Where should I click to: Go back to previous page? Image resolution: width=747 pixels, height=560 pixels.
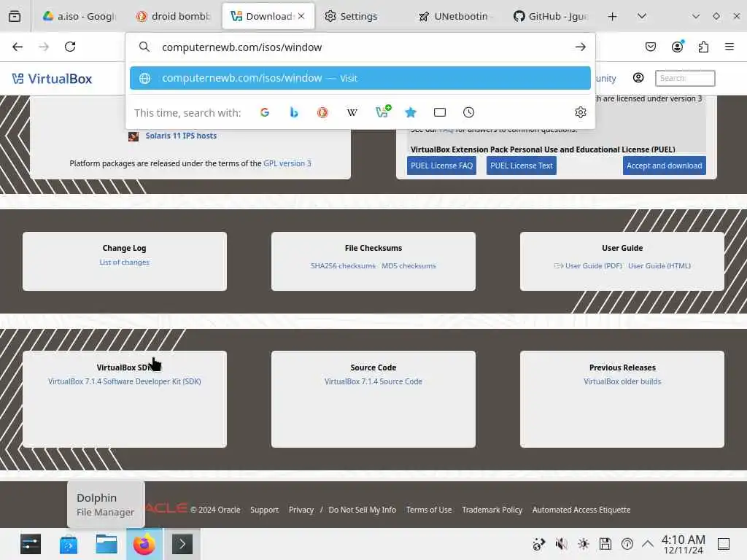click(x=18, y=47)
